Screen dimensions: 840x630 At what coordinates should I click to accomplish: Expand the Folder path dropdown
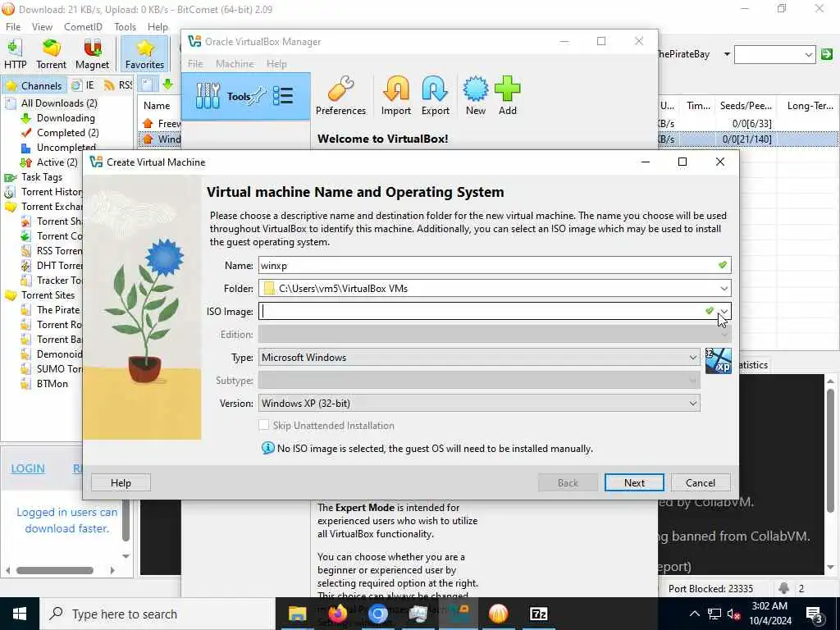(x=724, y=289)
